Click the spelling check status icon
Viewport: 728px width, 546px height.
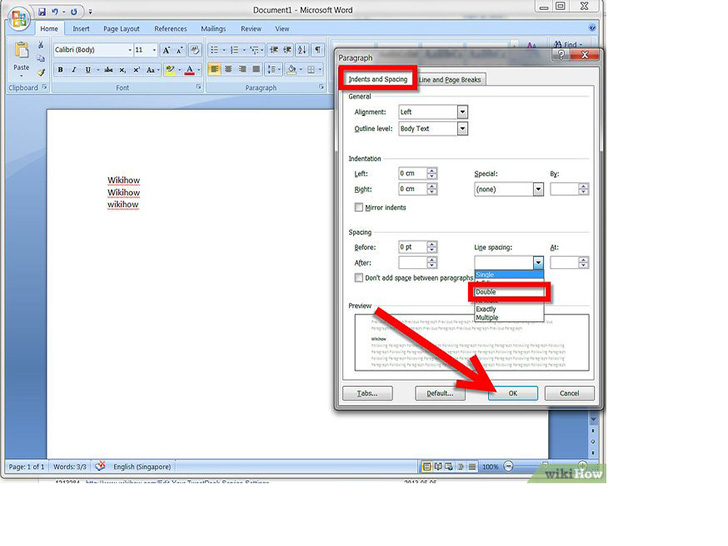[x=100, y=466]
